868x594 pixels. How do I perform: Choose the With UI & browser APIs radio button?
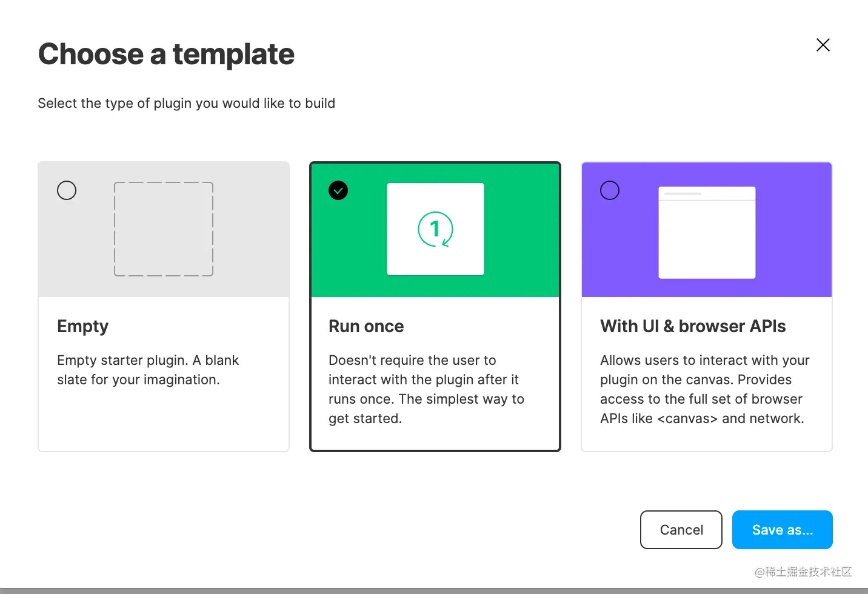[x=610, y=190]
